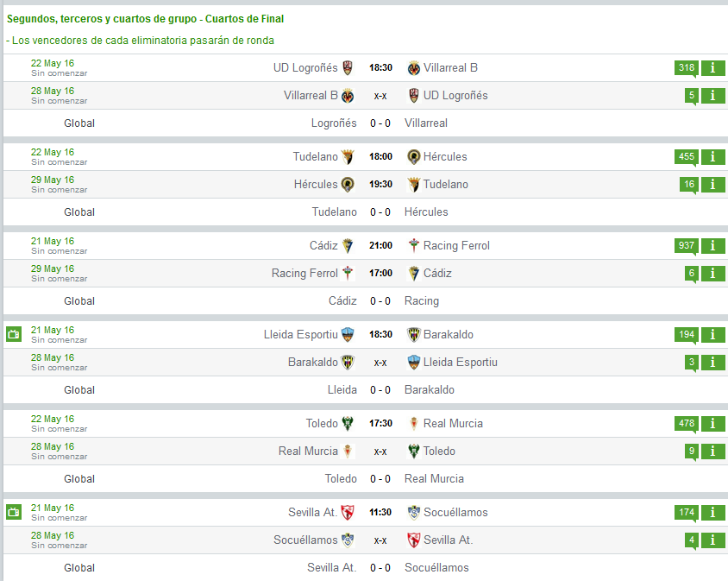The image size is (728, 581).
Task: Click x-x score of Barakaldo vs Lleida Esportiu
Action: click(x=380, y=363)
